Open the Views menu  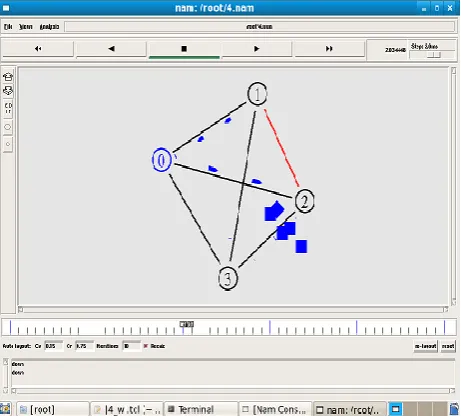[26, 27]
